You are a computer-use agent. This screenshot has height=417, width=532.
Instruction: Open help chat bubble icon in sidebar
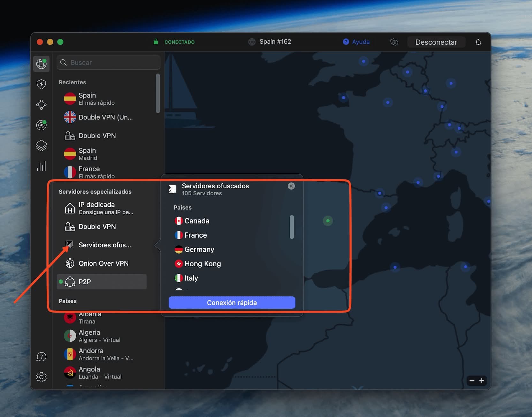tap(41, 357)
